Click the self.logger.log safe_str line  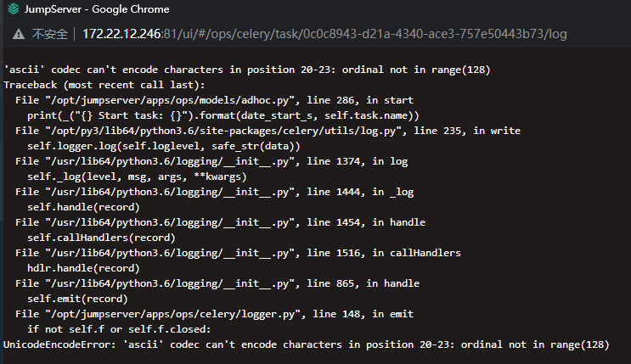point(163,146)
